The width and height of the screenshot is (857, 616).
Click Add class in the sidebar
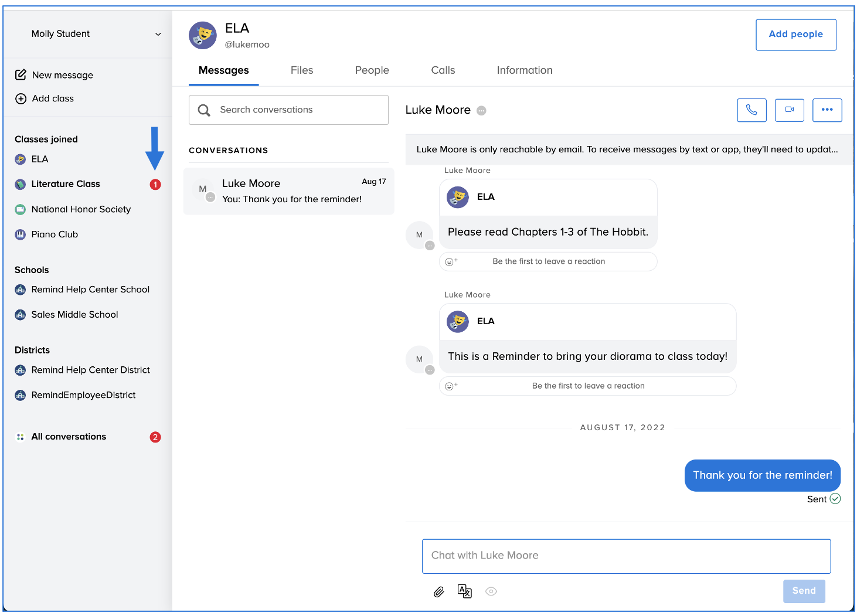[x=53, y=98]
